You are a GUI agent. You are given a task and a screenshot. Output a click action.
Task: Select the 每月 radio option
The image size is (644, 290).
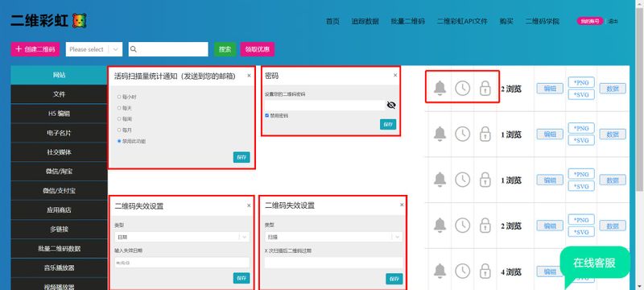pos(119,130)
